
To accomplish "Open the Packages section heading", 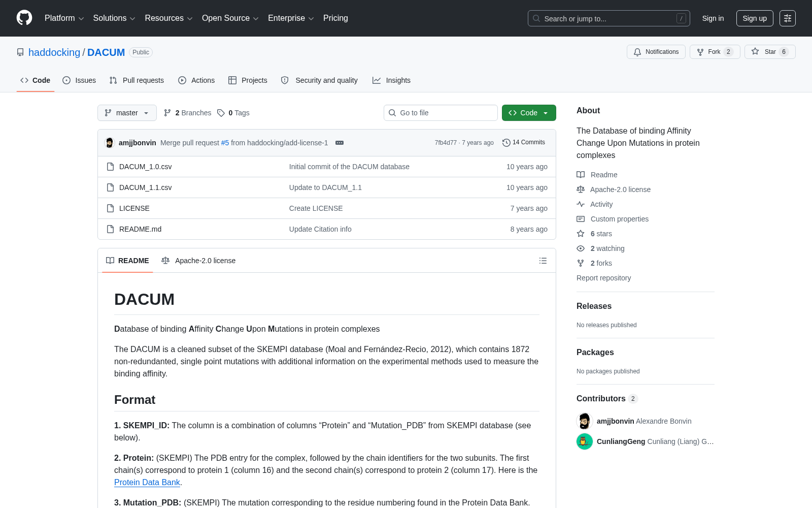I will pos(595,353).
